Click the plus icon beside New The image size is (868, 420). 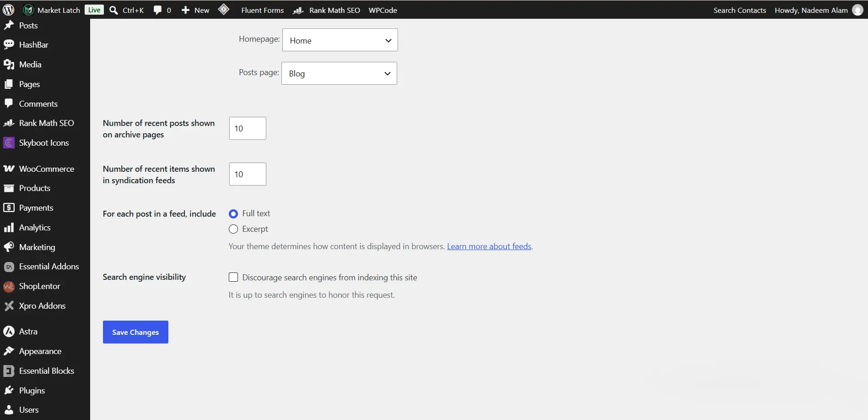pos(185,10)
